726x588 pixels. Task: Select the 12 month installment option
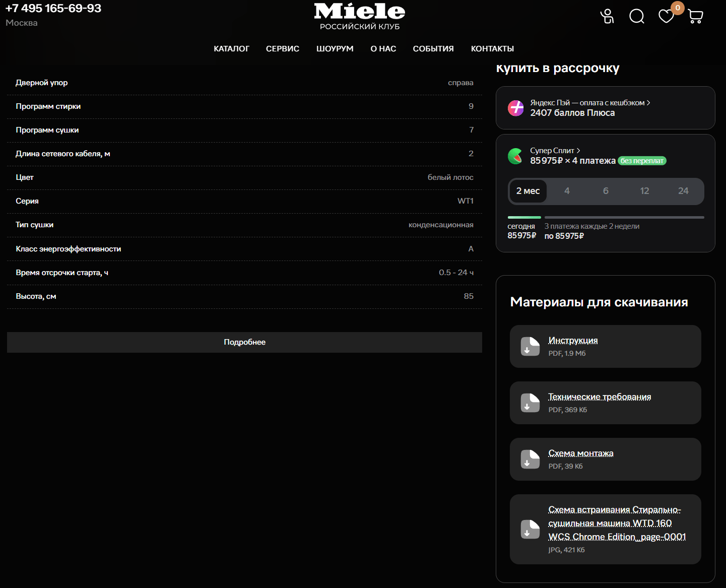644,191
